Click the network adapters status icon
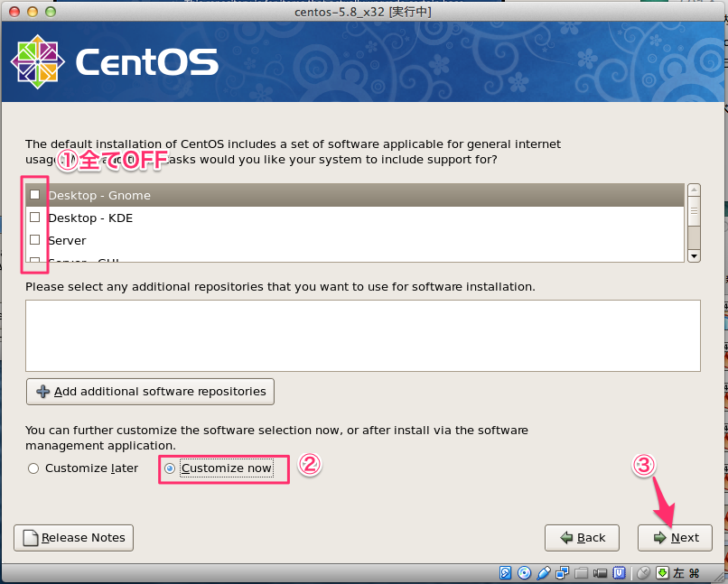 562,573
